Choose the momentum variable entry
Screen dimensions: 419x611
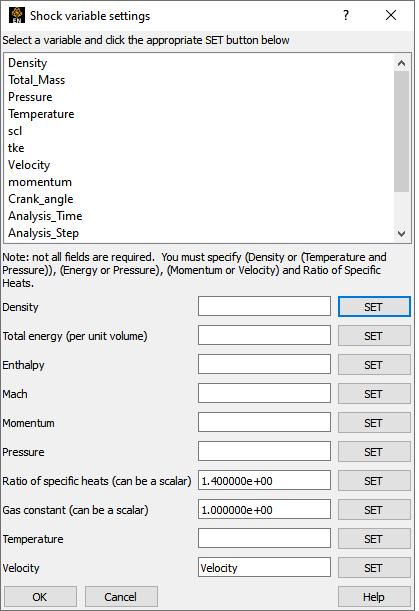point(40,182)
